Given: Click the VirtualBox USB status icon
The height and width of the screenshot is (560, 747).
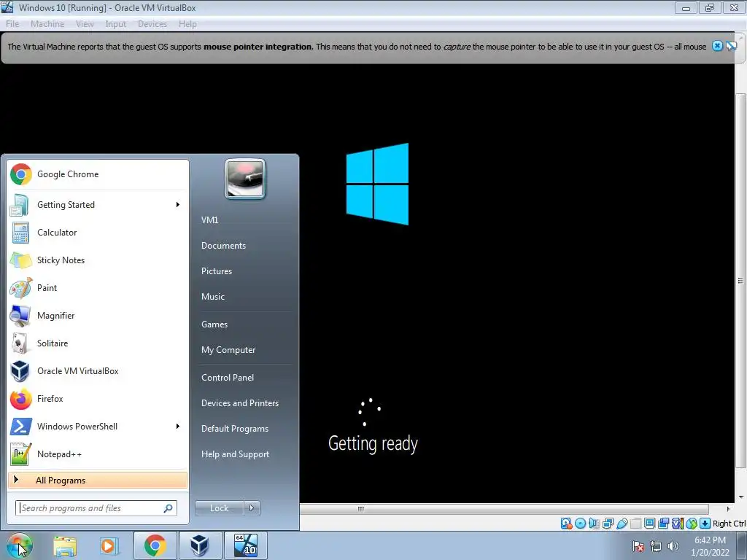Looking at the screenshot, I should tap(622, 524).
